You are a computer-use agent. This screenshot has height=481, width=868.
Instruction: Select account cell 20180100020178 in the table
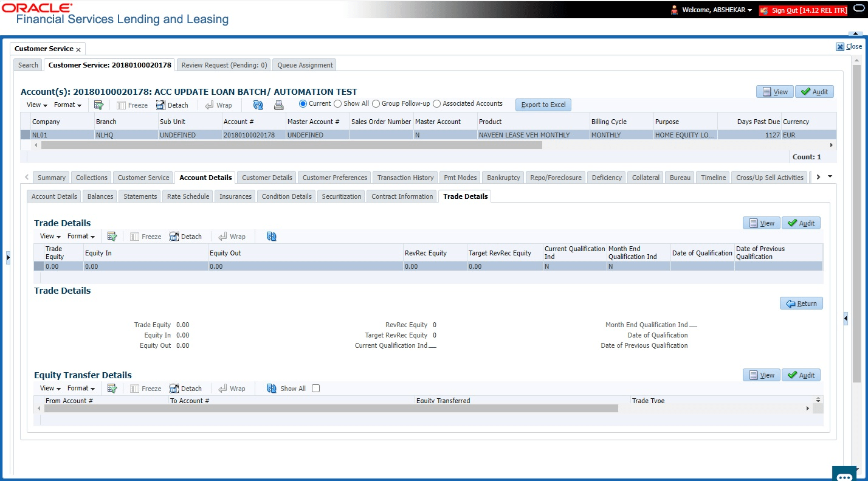[x=253, y=135]
